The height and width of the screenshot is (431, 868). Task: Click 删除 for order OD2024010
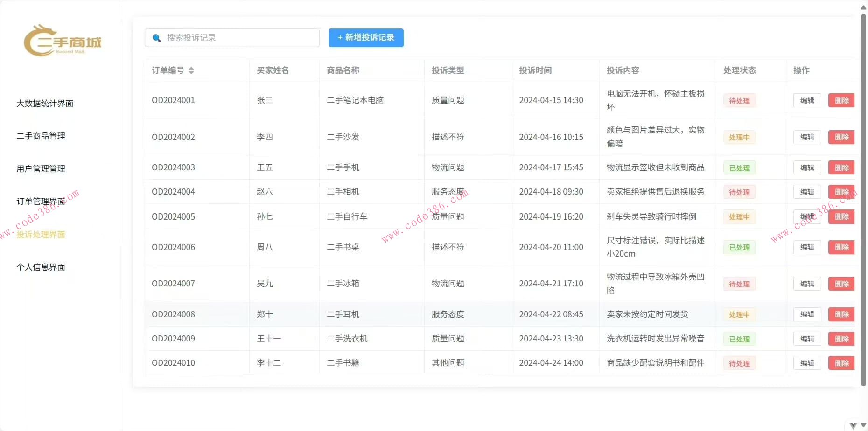pos(841,362)
